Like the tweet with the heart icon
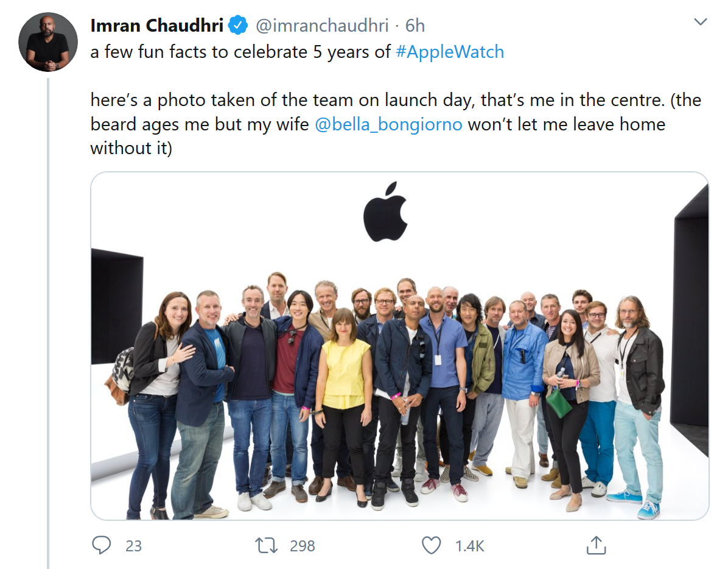 tap(432, 545)
